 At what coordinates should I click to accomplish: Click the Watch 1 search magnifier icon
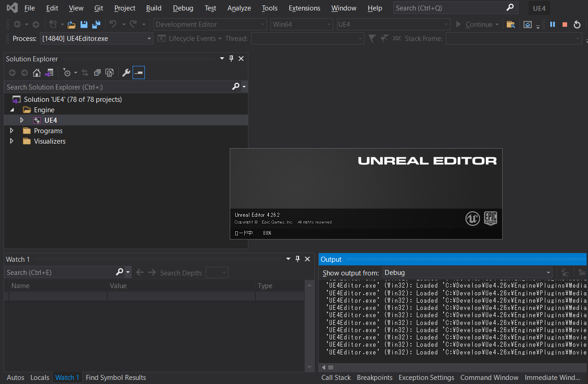click(x=119, y=272)
